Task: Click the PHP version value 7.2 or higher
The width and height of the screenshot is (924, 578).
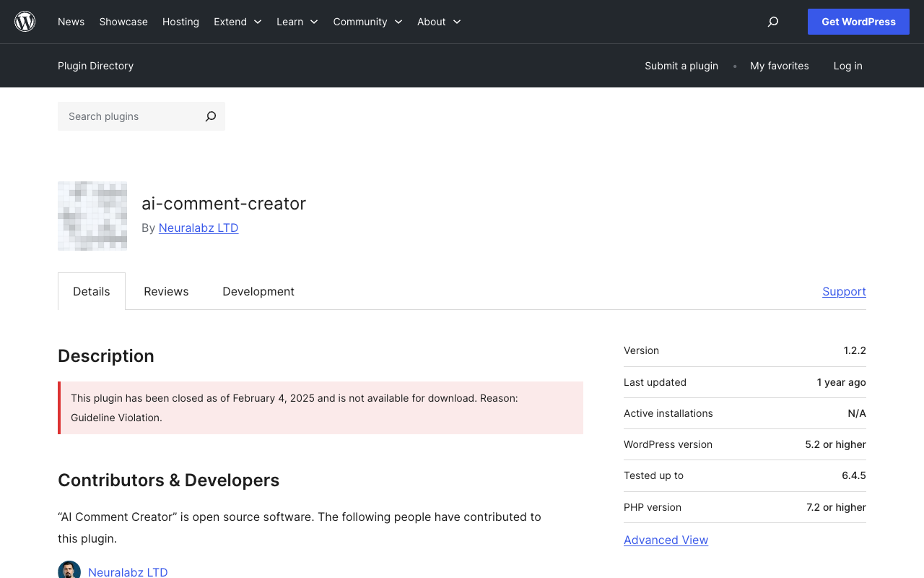Action: click(836, 507)
